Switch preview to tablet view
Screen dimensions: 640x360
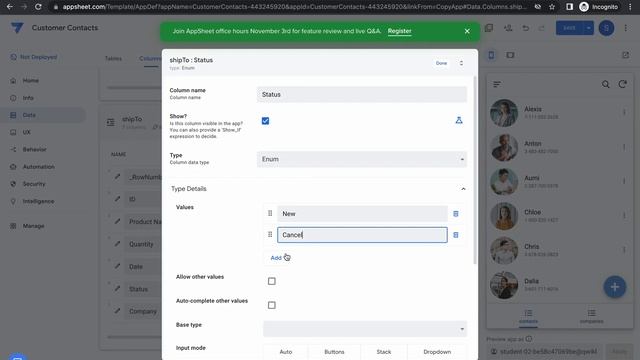[x=510, y=55]
